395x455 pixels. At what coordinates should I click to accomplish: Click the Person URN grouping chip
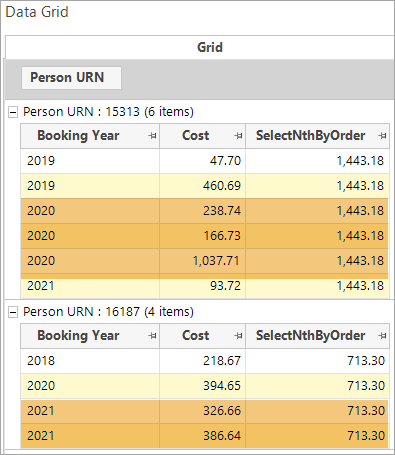(71, 78)
